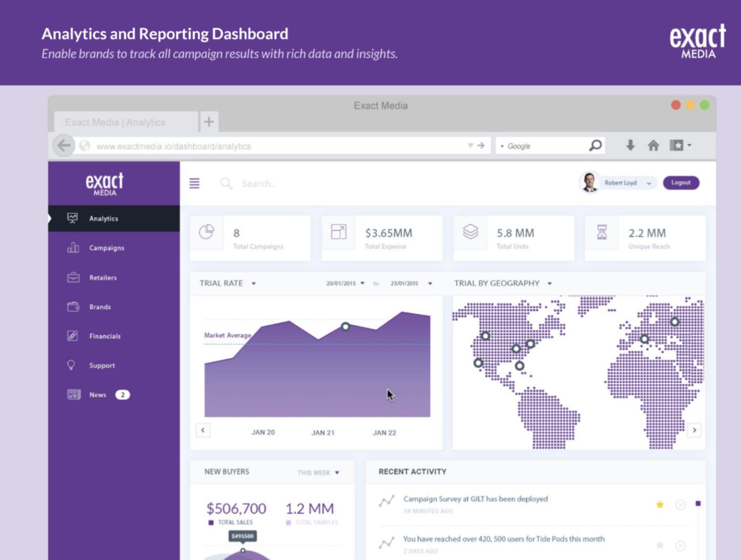Star the Tide Pods activity item
Viewport: 741px width, 560px height.
660,546
